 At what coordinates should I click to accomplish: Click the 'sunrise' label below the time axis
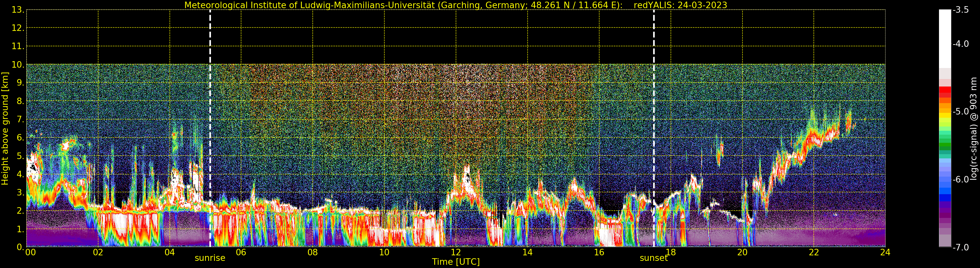[210, 258]
